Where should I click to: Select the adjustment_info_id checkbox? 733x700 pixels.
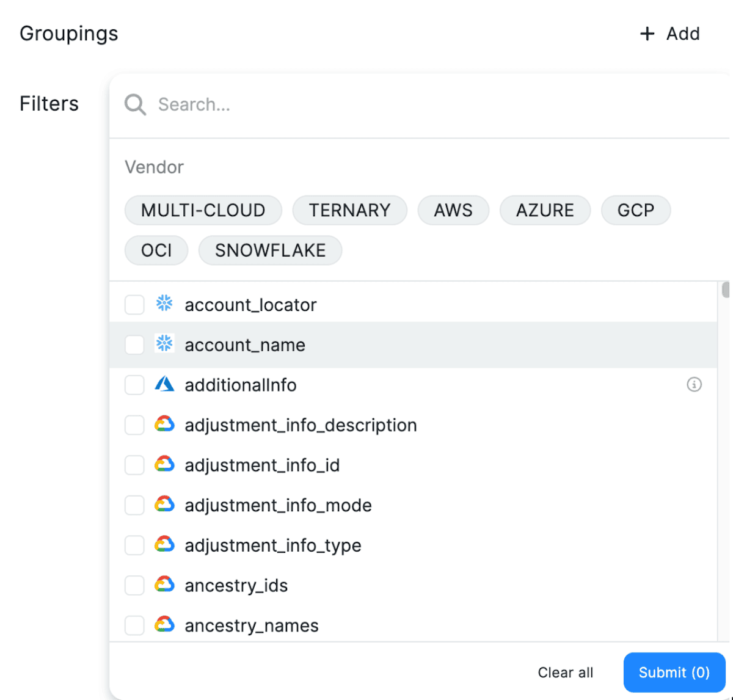click(x=134, y=465)
